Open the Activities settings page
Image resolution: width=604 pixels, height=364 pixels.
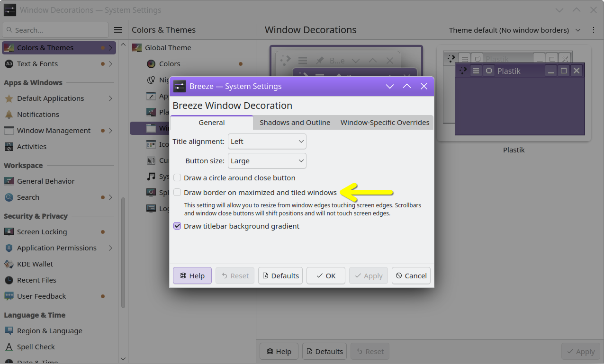[x=59, y=147]
